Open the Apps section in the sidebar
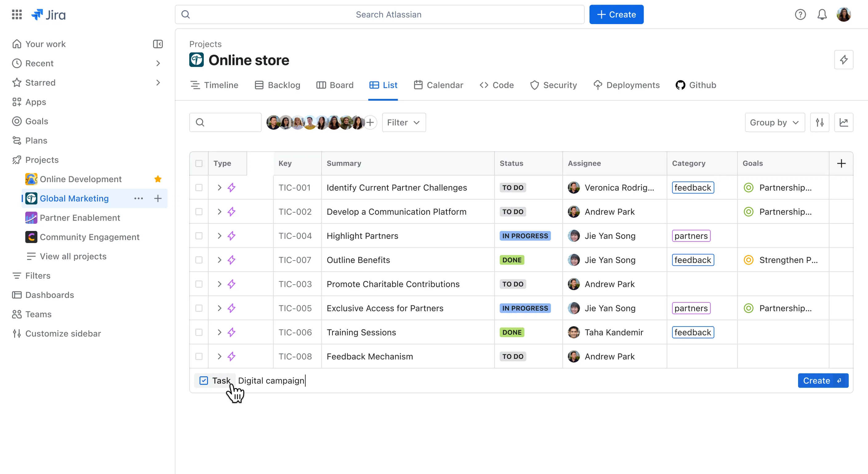Screen dimensions: 868x474 [35, 102]
